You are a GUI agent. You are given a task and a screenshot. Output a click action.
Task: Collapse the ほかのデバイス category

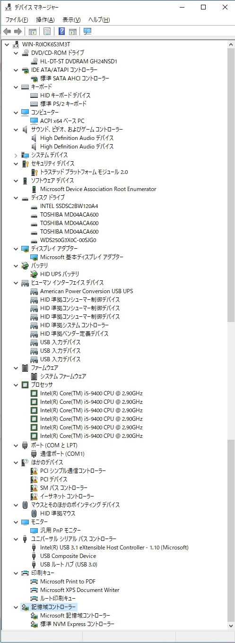16,462
